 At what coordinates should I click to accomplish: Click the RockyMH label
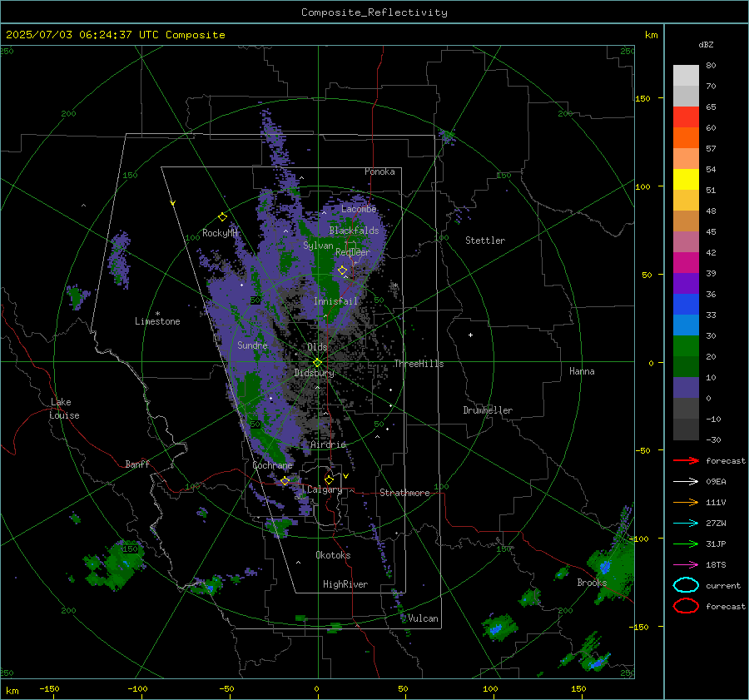(220, 233)
